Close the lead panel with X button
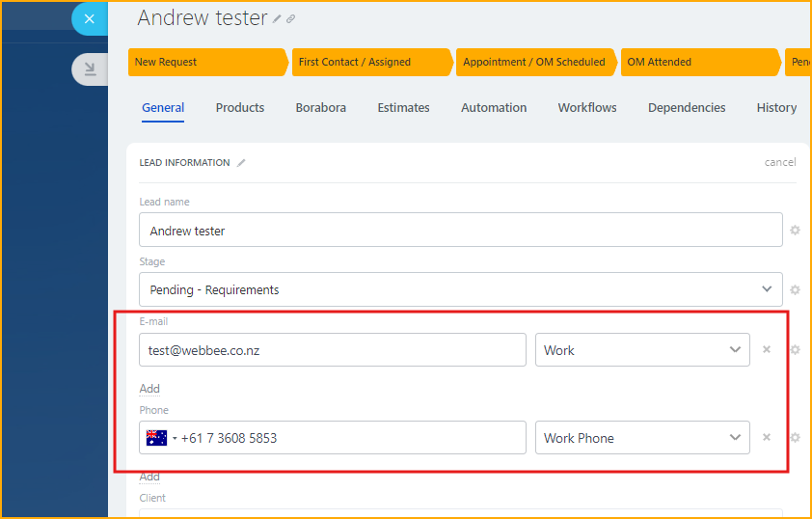 (90, 18)
